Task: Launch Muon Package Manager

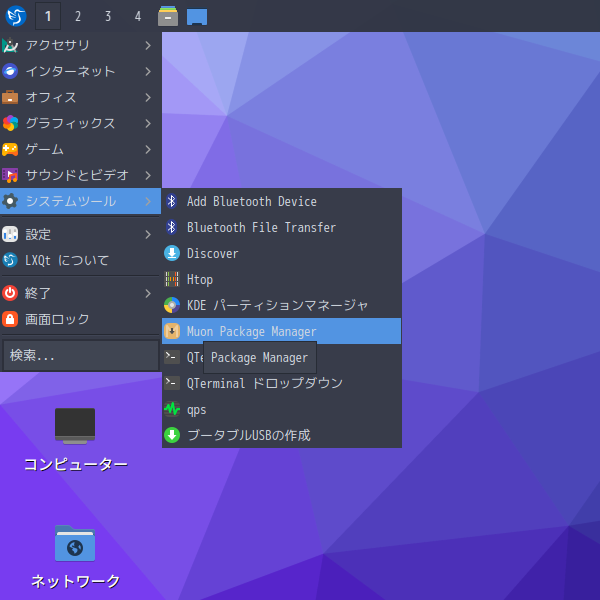Action: [282, 331]
